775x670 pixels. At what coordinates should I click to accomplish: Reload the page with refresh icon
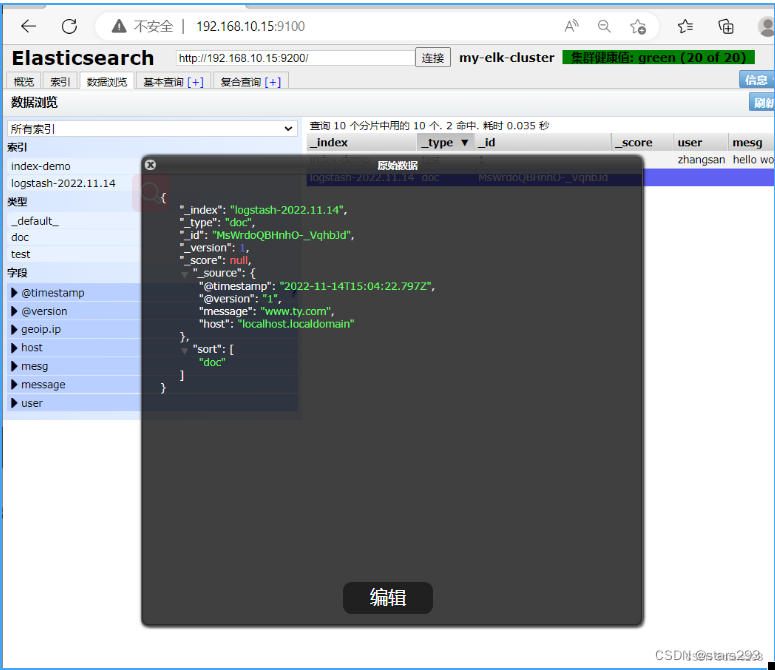click(69, 26)
